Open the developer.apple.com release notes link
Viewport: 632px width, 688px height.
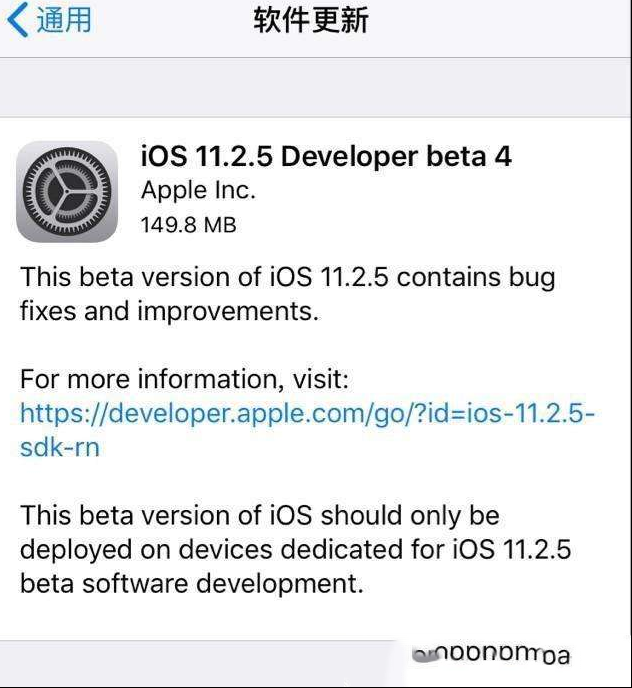307,414
